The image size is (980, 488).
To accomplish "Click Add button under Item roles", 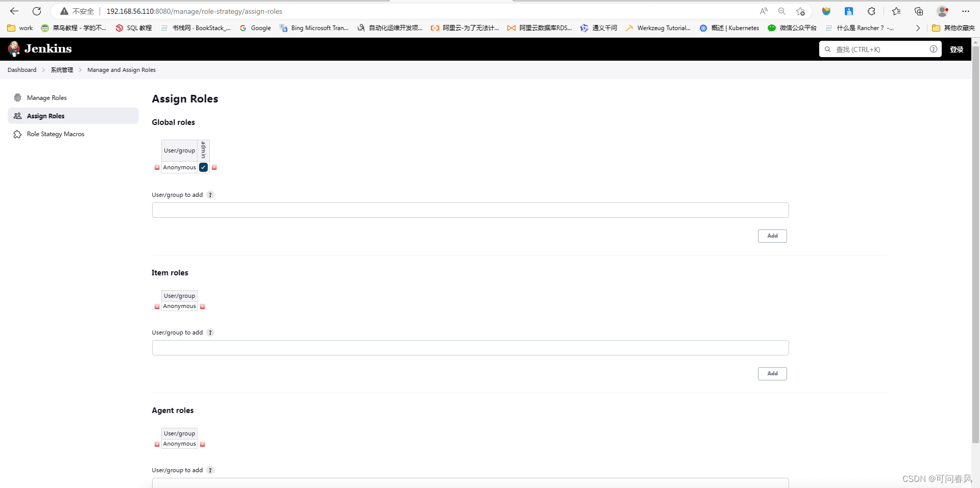I will (x=772, y=374).
